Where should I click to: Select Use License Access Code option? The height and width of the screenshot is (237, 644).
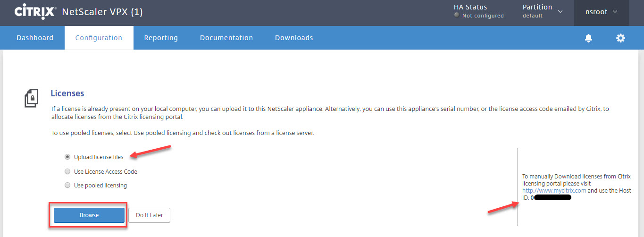click(67, 171)
